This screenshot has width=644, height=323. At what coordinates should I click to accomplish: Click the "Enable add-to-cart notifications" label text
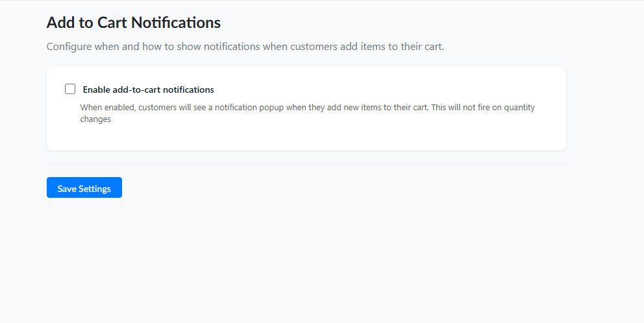click(148, 90)
